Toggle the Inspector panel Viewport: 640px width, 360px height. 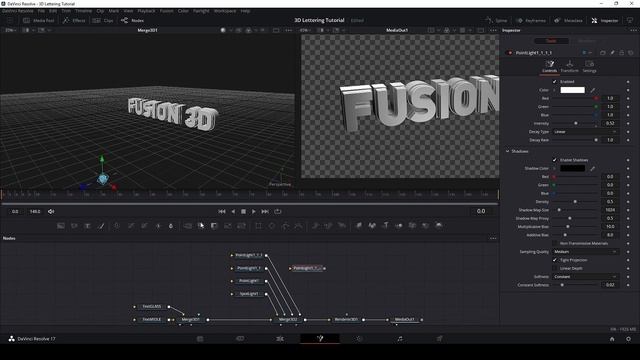[604, 20]
